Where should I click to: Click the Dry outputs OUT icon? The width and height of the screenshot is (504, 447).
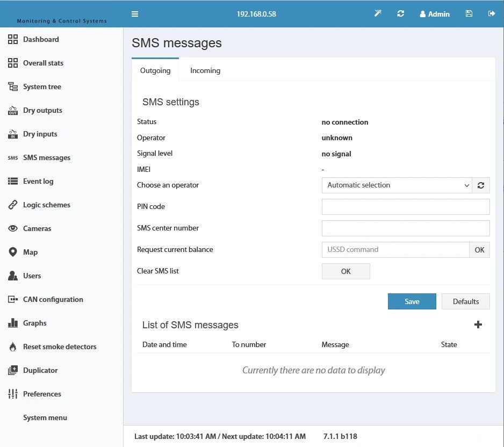click(x=13, y=110)
